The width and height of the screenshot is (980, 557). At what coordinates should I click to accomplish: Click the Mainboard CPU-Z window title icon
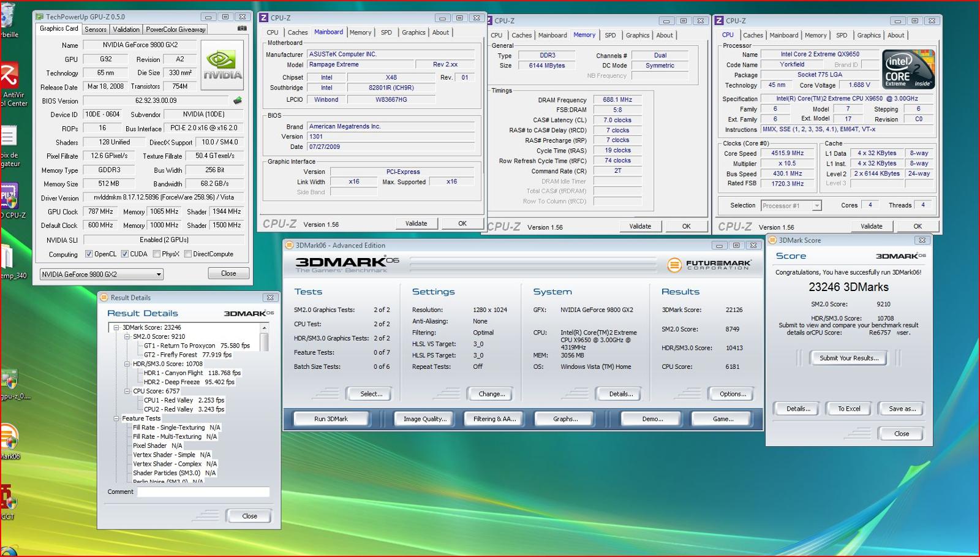click(264, 18)
